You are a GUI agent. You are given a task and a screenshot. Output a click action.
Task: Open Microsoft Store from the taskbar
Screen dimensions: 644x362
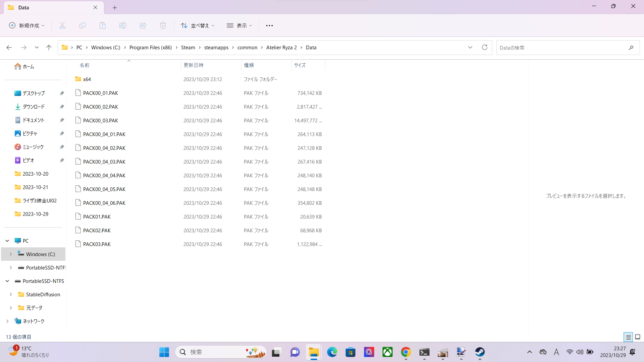coord(351,352)
